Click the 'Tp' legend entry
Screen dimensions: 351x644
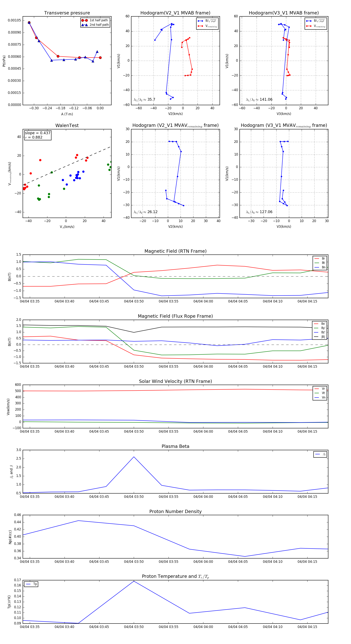[31, 584]
